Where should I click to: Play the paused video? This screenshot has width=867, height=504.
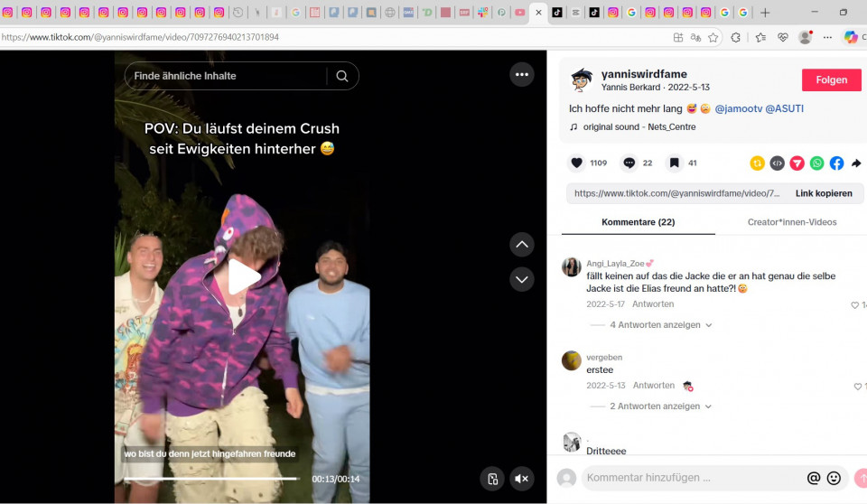pos(243,276)
